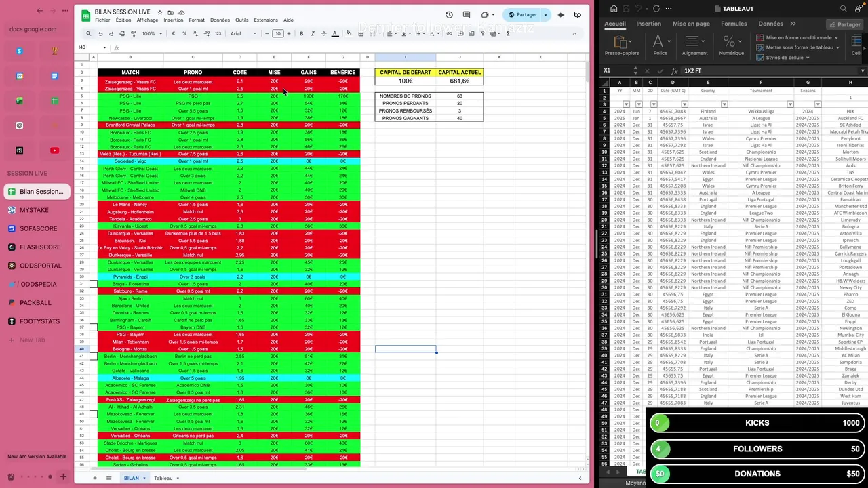Click the move-to-folder icon beside title

(x=171, y=12)
